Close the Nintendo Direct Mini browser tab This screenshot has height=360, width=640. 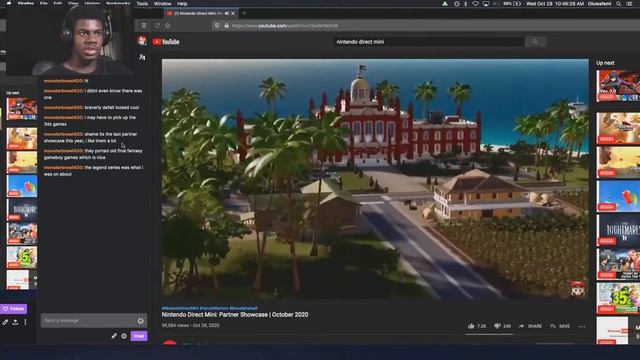click(233, 13)
